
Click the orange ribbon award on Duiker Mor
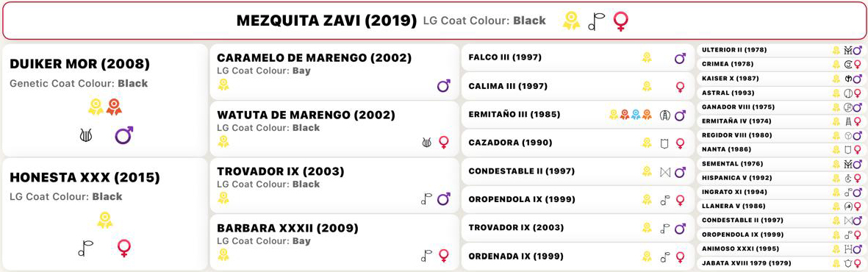(113, 107)
